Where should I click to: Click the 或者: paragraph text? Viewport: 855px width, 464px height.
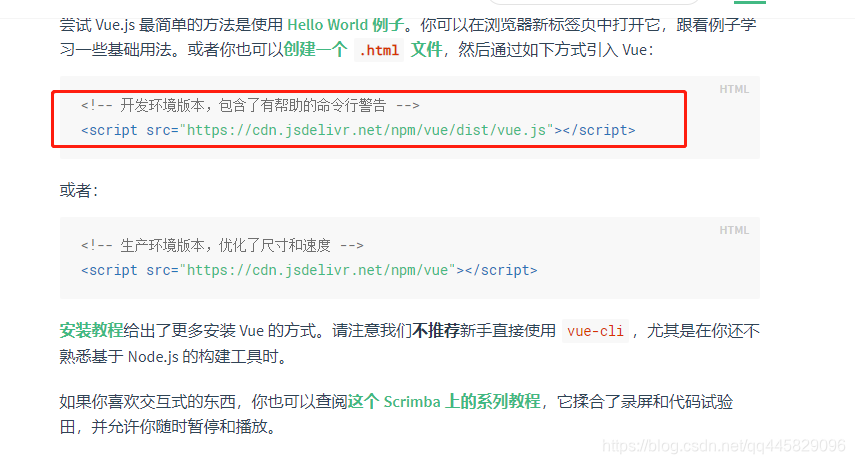pos(79,190)
